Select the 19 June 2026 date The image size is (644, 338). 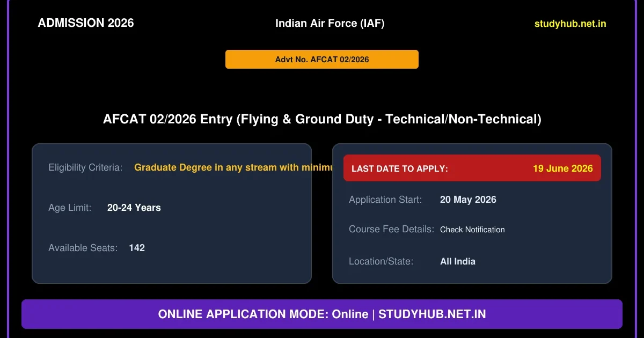pyautogui.click(x=563, y=168)
